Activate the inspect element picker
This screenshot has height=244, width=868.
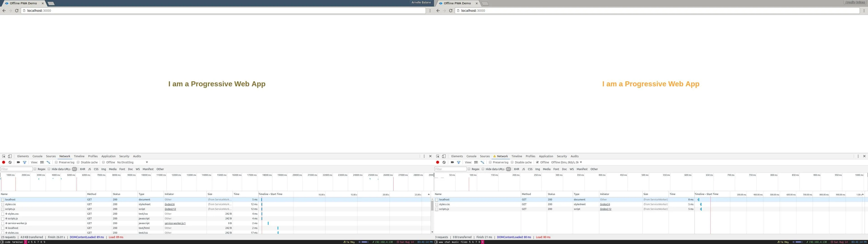[4, 156]
